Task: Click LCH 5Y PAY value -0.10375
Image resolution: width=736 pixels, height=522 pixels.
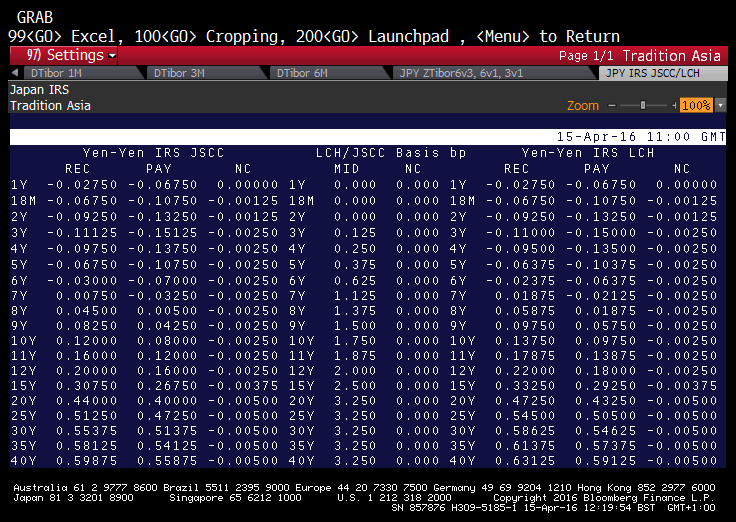Action: pos(601,265)
